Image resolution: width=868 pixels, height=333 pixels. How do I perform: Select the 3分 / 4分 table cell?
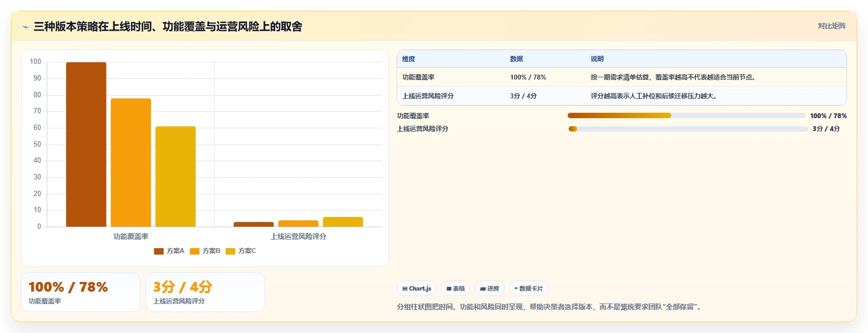523,96
